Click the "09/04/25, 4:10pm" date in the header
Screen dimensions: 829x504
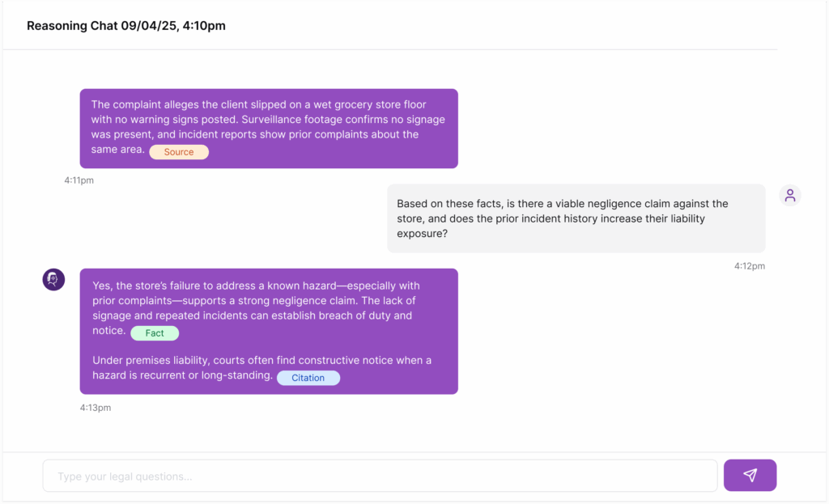(173, 26)
